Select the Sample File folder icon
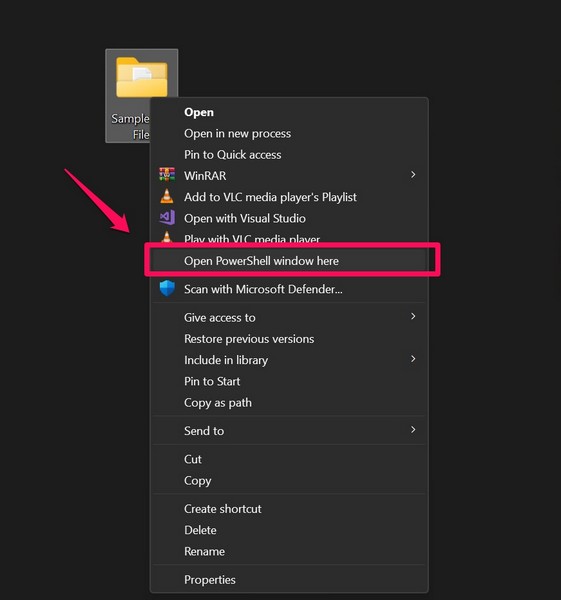This screenshot has width=561, height=600. [x=142, y=77]
